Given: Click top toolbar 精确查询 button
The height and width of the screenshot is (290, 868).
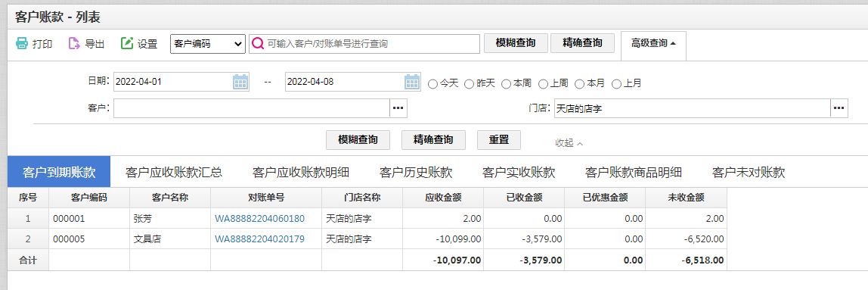Looking at the screenshot, I should coord(582,43).
